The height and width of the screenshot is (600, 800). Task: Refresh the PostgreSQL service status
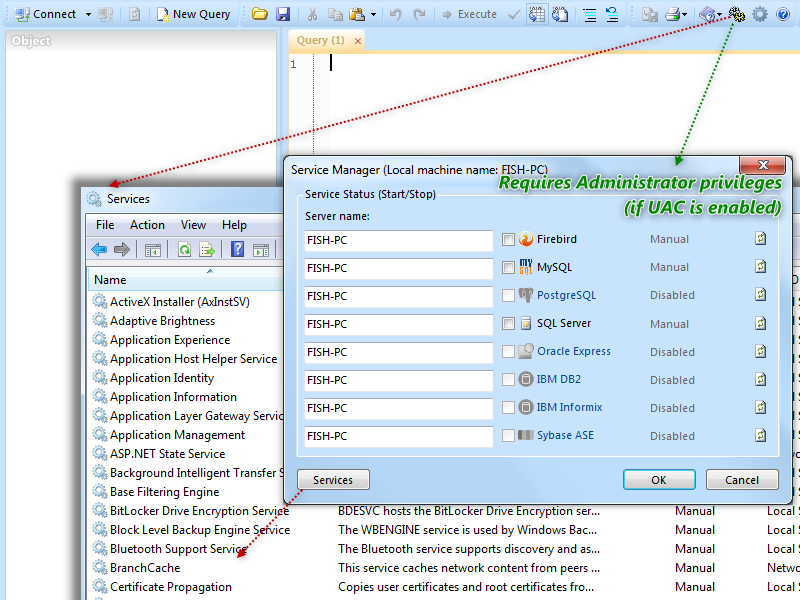(x=761, y=294)
